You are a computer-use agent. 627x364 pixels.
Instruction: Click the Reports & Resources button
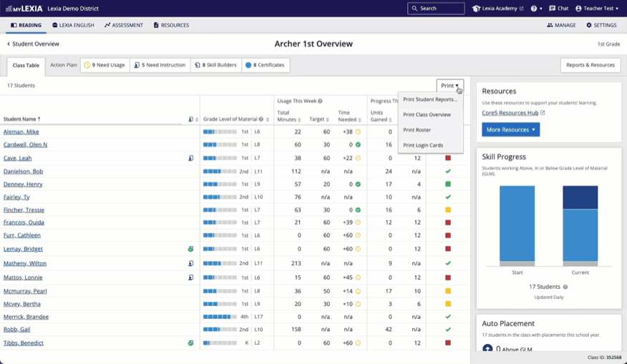click(590, 65)
